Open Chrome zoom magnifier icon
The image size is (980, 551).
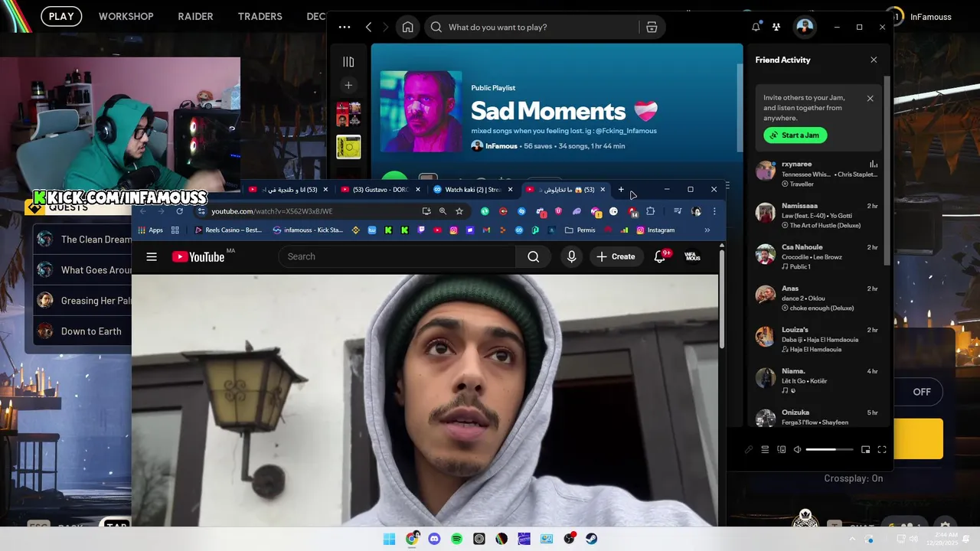[443, 211]
